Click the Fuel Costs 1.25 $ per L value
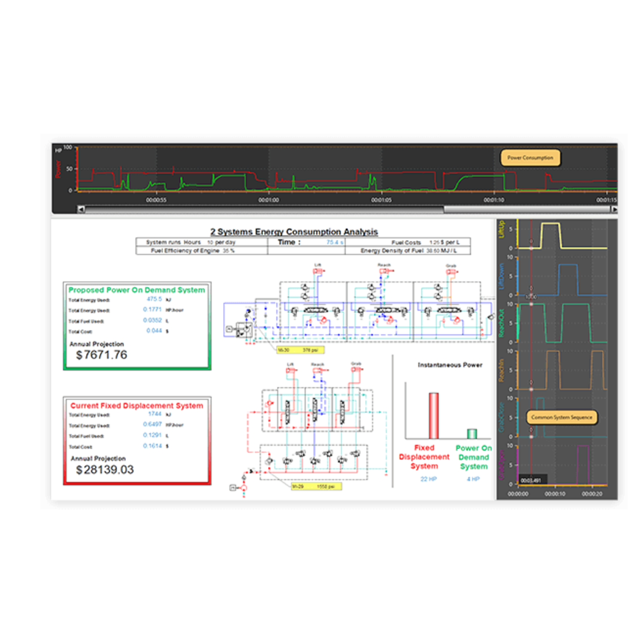 point(444,242)
